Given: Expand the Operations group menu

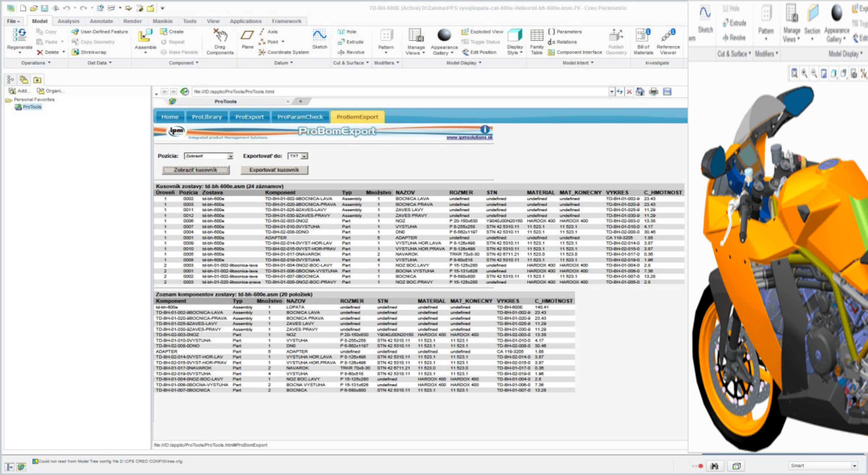Looking at the screenshot, I should (36, 63).
